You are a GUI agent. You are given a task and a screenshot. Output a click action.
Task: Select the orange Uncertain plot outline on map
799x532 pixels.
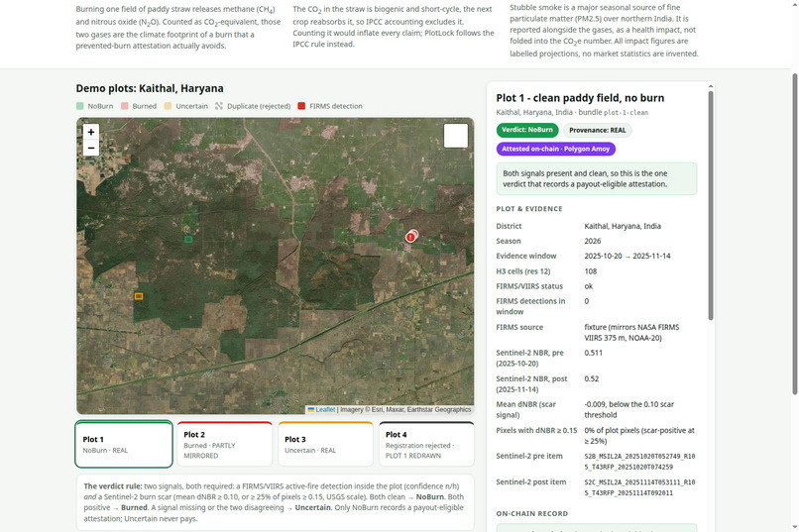click(x=139, y=296)
